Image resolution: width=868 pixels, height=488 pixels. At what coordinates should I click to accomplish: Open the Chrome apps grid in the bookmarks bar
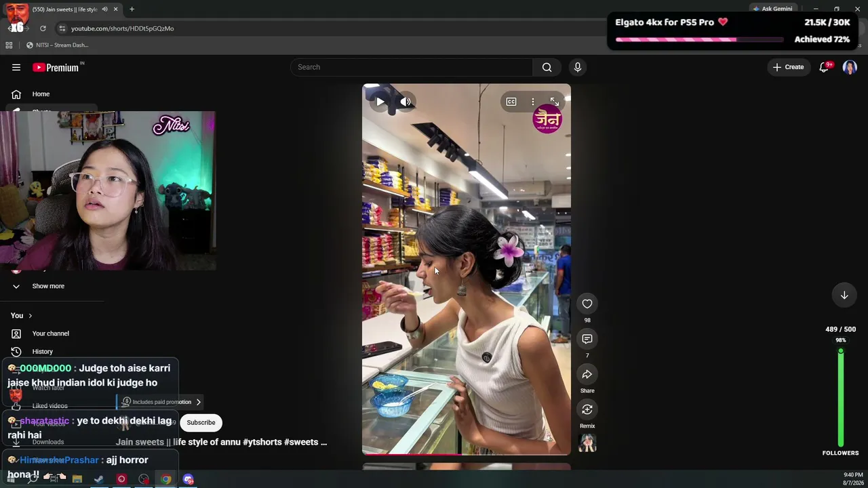pos(9,45)
